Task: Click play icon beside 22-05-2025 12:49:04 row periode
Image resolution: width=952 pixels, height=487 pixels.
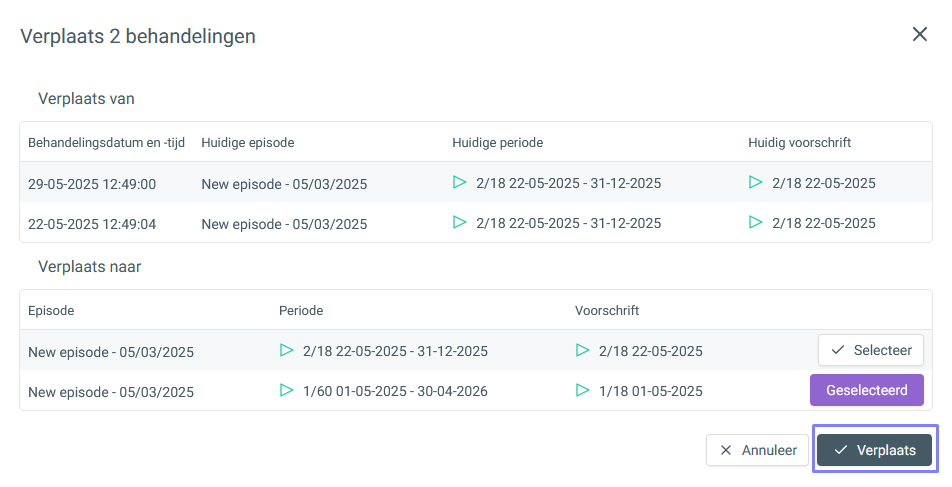Action: coord(460,222)
